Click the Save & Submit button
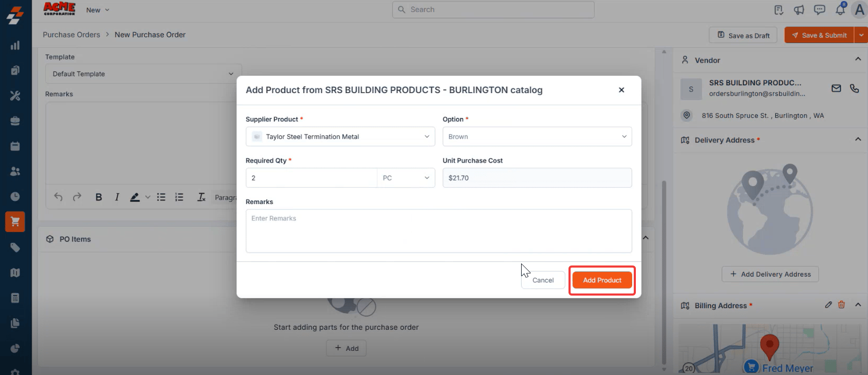 coord(819,35)
